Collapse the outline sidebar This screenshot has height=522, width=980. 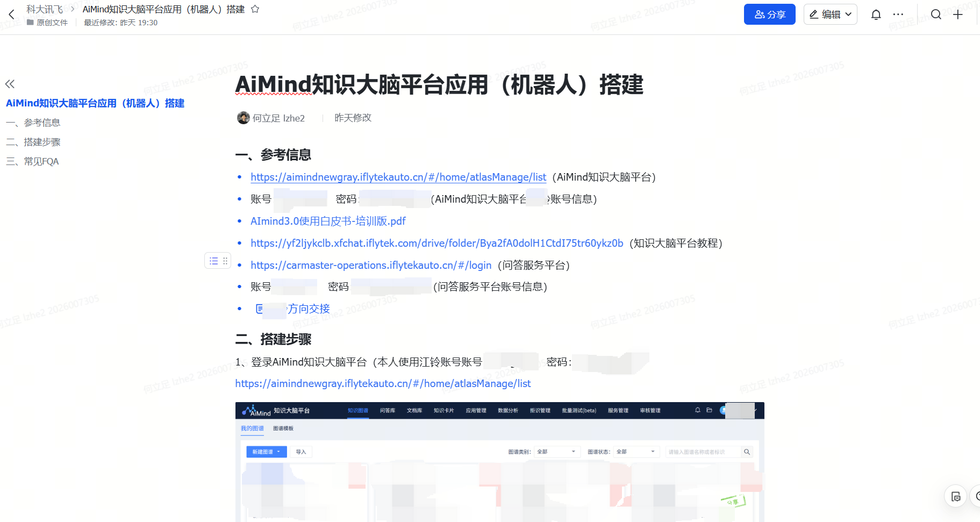click(10, 84)
